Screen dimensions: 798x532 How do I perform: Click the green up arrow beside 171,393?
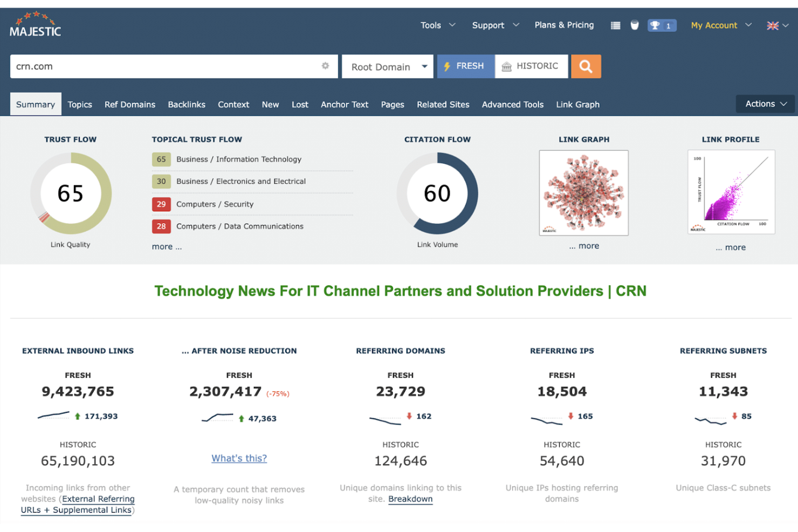click(x=78, y=416)
